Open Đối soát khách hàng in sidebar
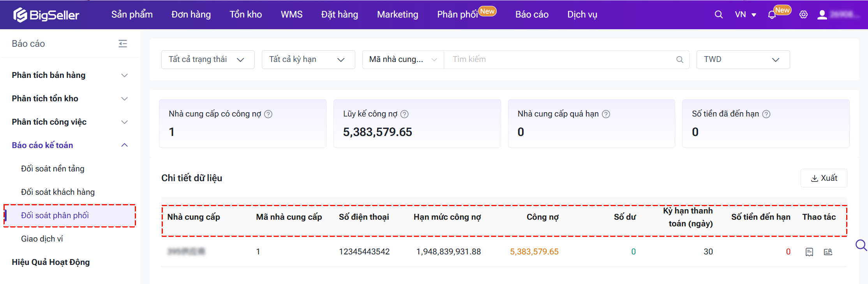 pos(58,192)
